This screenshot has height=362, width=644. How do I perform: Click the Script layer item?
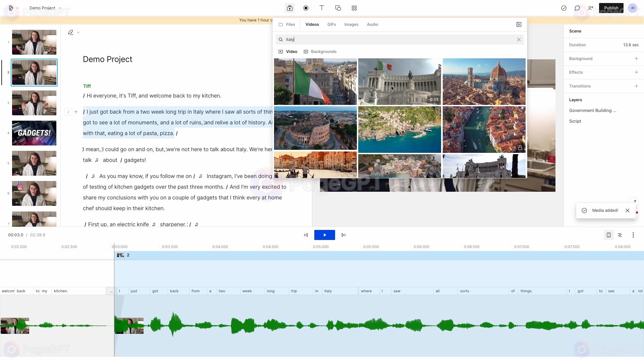[x=575, y=121]
